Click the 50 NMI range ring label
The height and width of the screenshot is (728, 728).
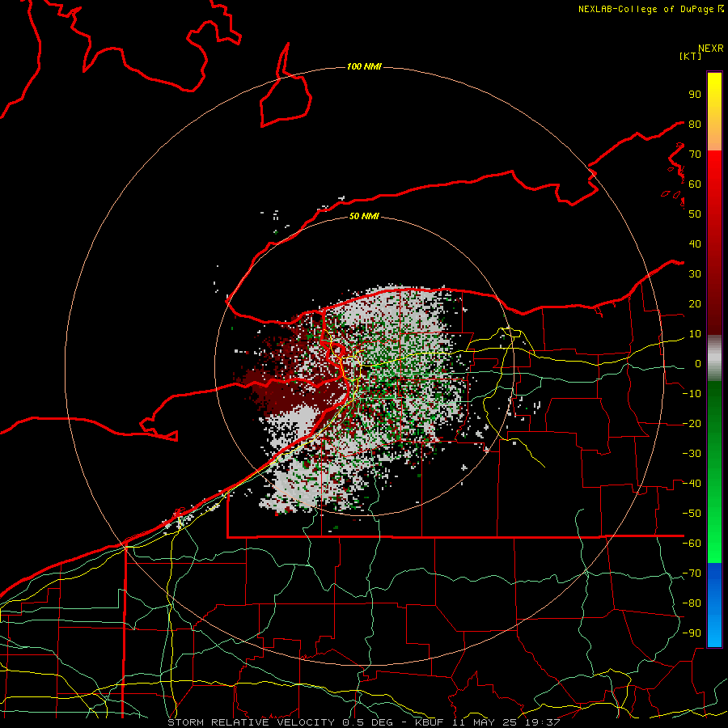tap(364, 216)
